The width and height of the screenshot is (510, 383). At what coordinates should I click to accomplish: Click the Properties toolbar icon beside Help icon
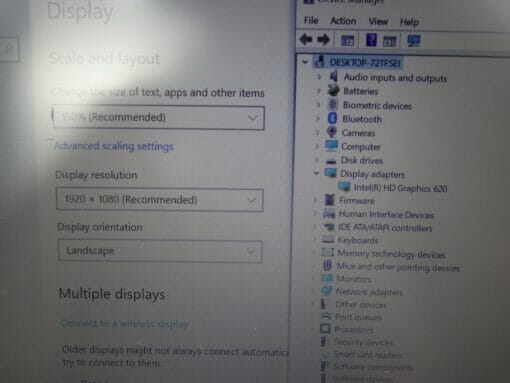coord(389,41)
